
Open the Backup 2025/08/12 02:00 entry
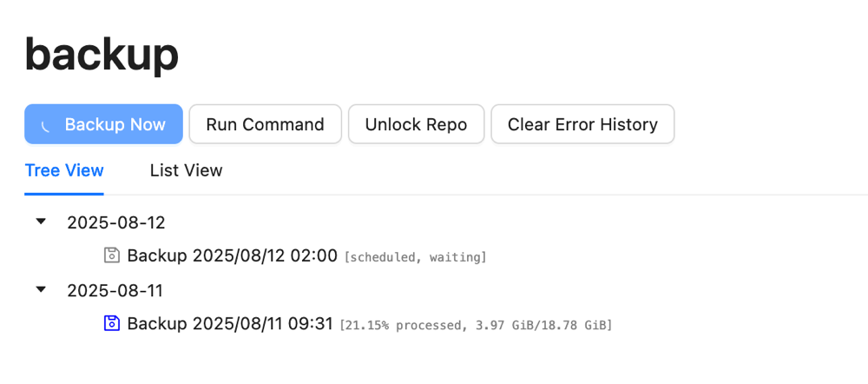pos(232,255)
